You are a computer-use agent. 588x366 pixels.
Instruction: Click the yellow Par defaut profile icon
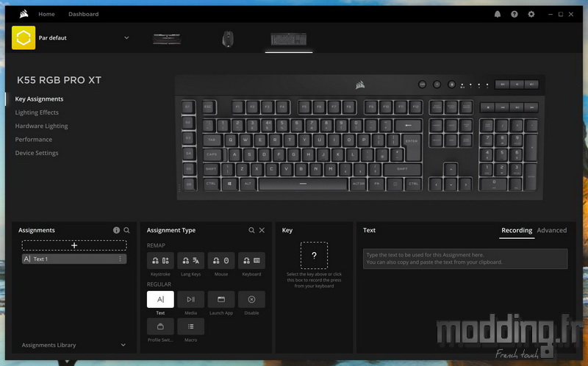click(24, 37)
